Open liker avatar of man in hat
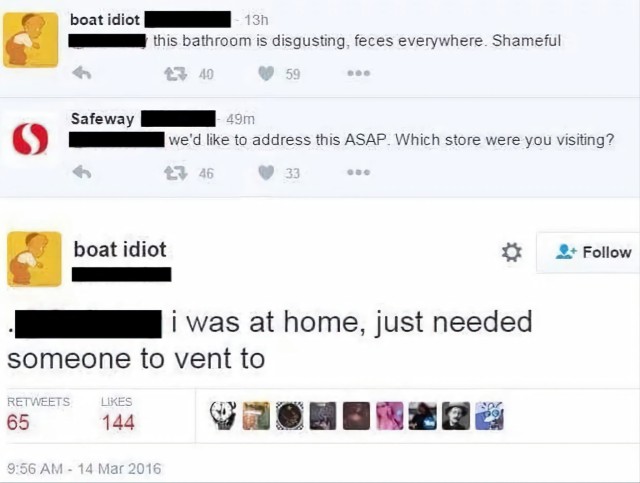Screen dimensions: 640x483 coord(456,416)
